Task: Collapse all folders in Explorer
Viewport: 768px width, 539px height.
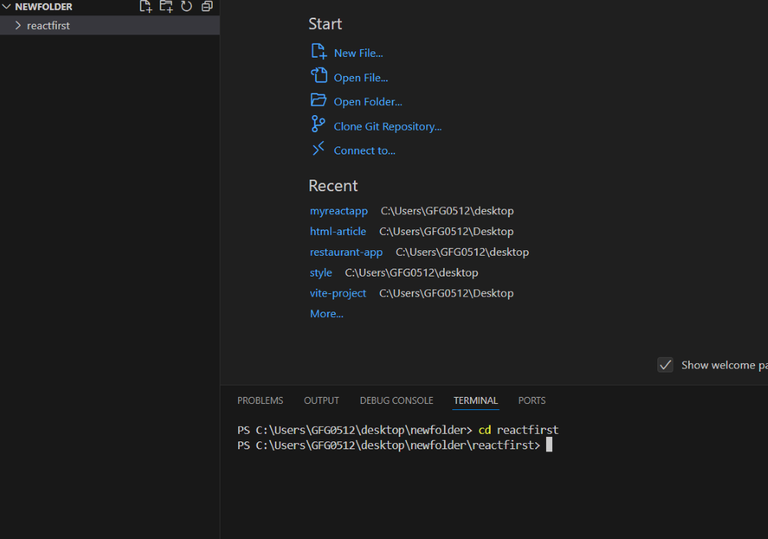Action: [x=207, y=6]
